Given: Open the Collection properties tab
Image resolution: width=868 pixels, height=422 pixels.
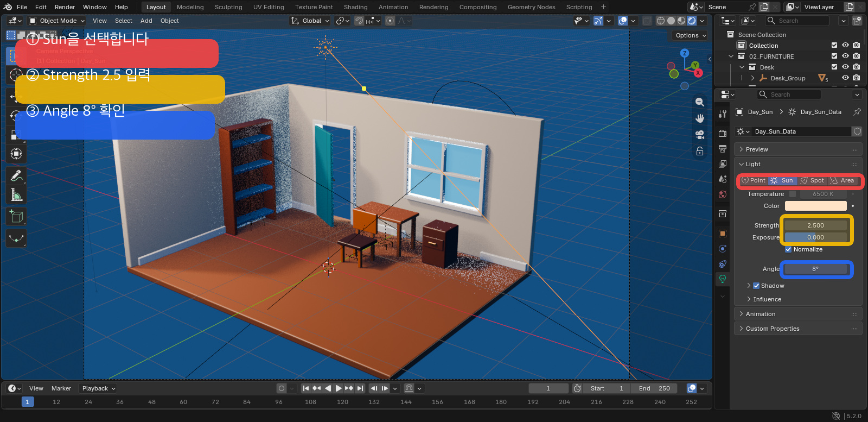Looking at the screenshot, I should tap(723, 214).
